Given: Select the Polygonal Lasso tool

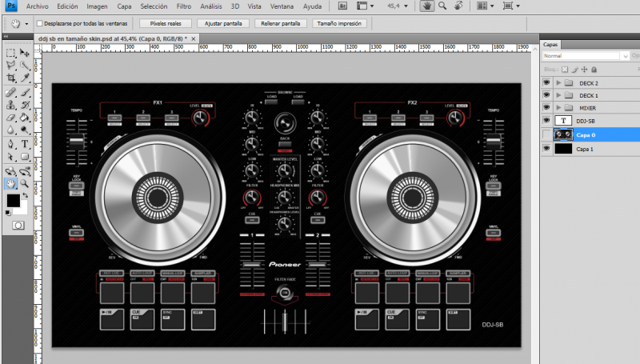Looking at the screenshot, I should pyautogui.click(x=11, y=66).
